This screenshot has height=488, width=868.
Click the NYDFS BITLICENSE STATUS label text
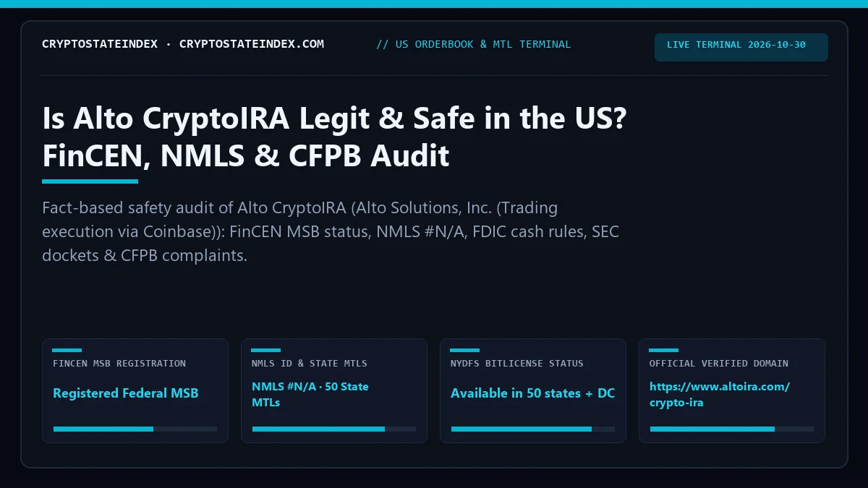click(x=517, y=364)
